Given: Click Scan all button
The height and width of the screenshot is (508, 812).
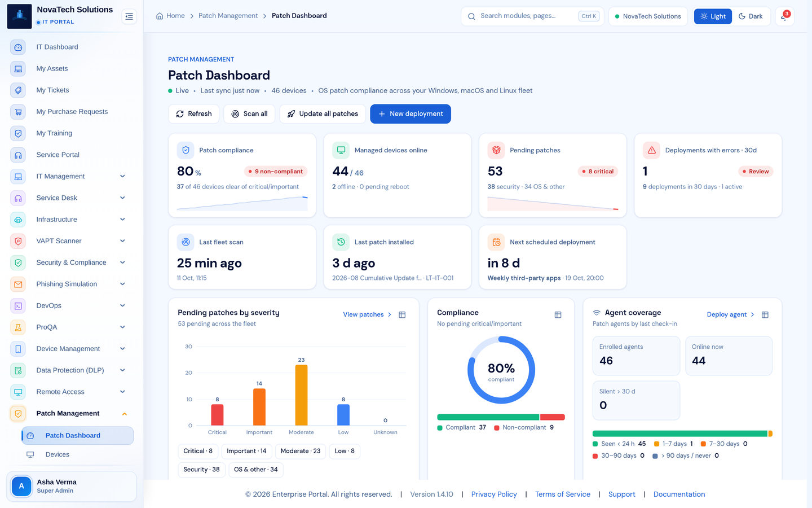Looking at the screenshot, I should [x=250, y=114].
